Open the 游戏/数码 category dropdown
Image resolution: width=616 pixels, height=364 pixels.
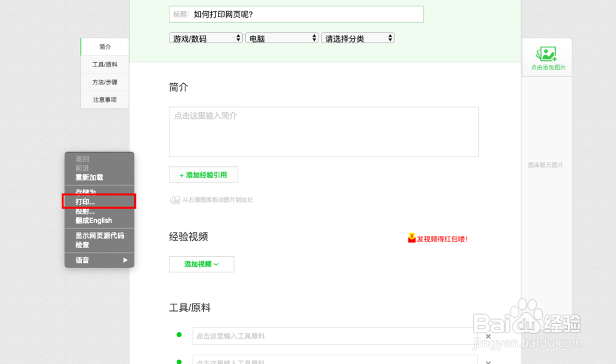pos(205,38)
